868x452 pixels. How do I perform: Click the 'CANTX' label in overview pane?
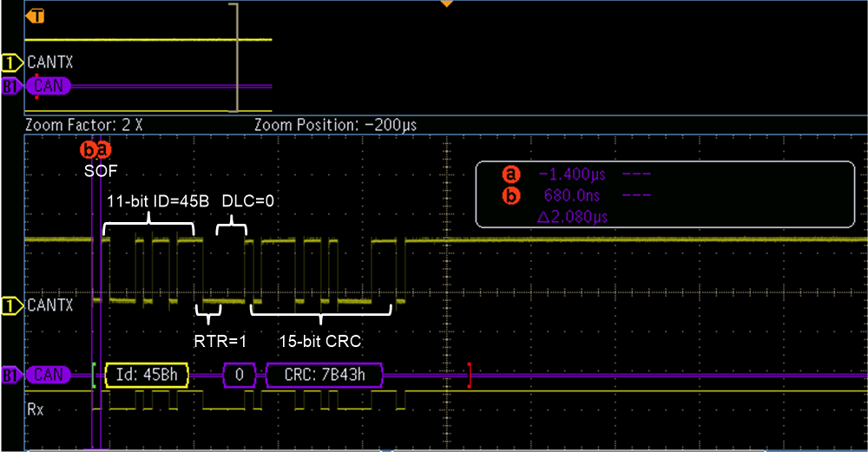49,62
